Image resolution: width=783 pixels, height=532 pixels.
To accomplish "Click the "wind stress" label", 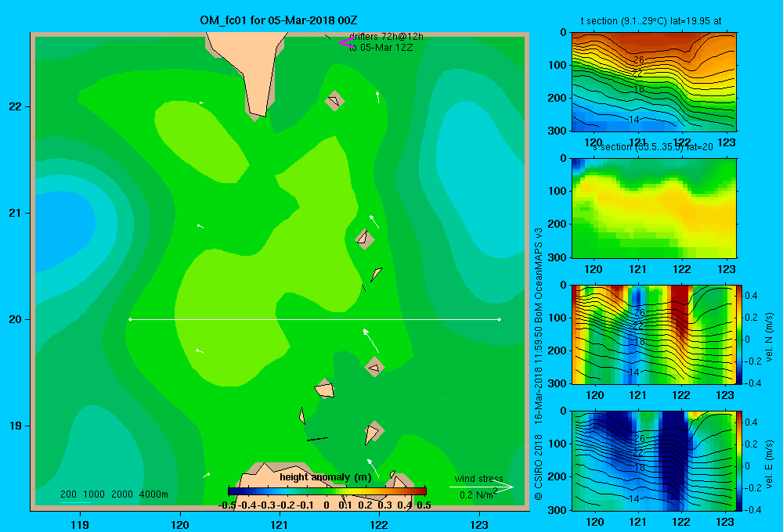I will [478, 479].
